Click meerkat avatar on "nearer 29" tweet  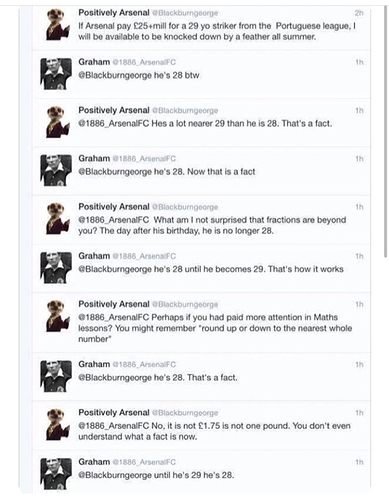point(58,122)
